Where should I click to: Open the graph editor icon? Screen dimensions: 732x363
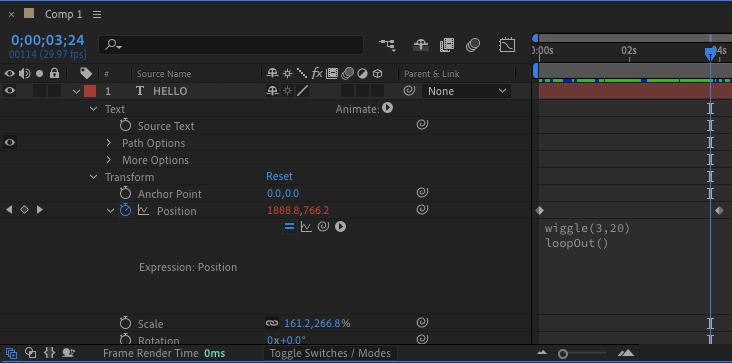507,45
